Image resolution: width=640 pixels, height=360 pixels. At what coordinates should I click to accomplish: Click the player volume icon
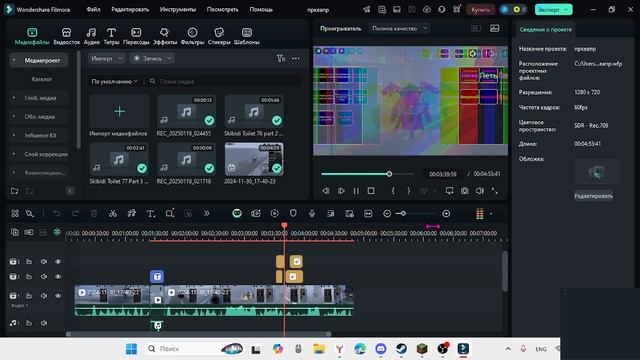coord(480,191)
